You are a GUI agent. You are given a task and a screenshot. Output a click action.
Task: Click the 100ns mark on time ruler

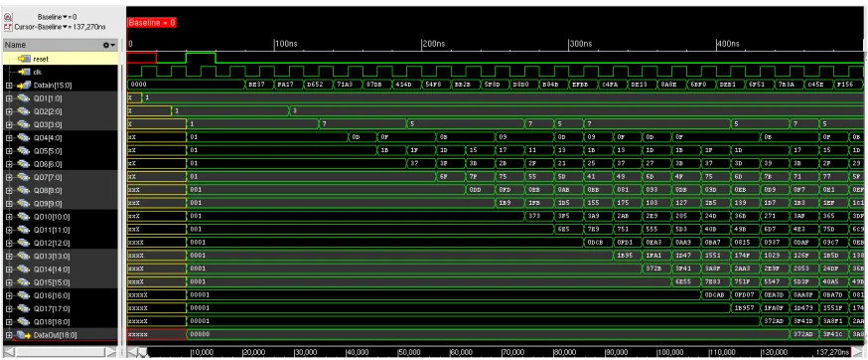(x=286, y=44)
